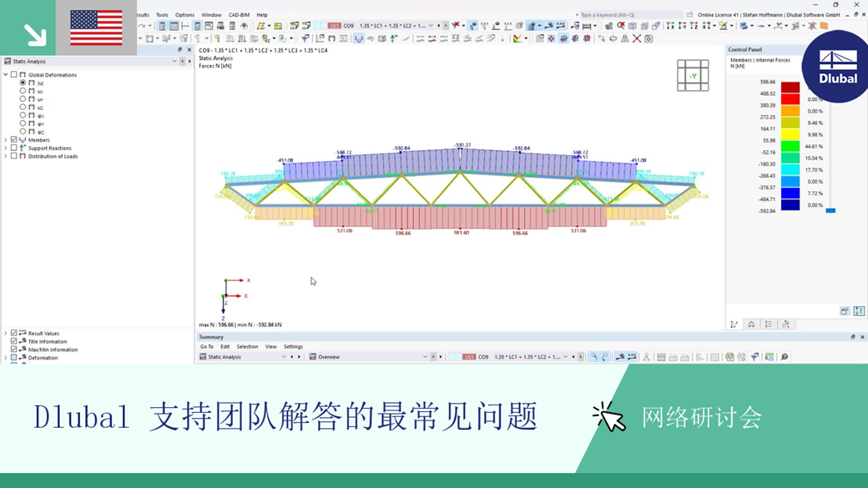Click the red X delete results icon
Screen dimensions: 868x488
[637, 38]
